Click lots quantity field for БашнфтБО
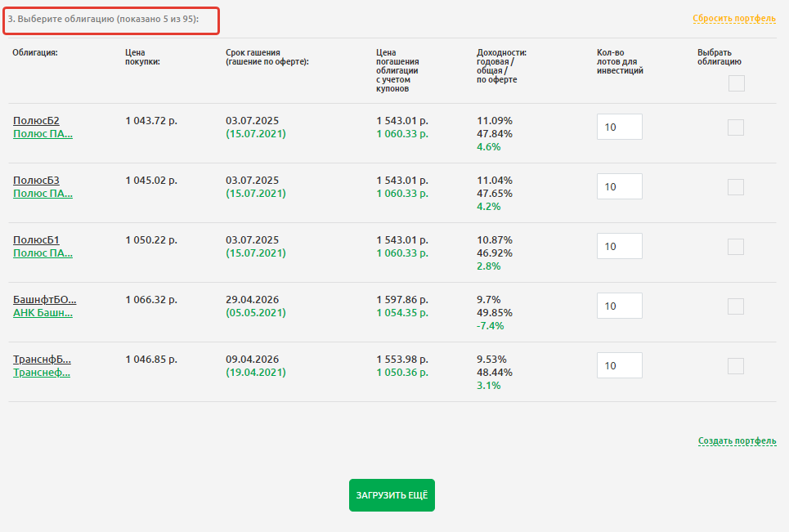 tap(619, 306)
